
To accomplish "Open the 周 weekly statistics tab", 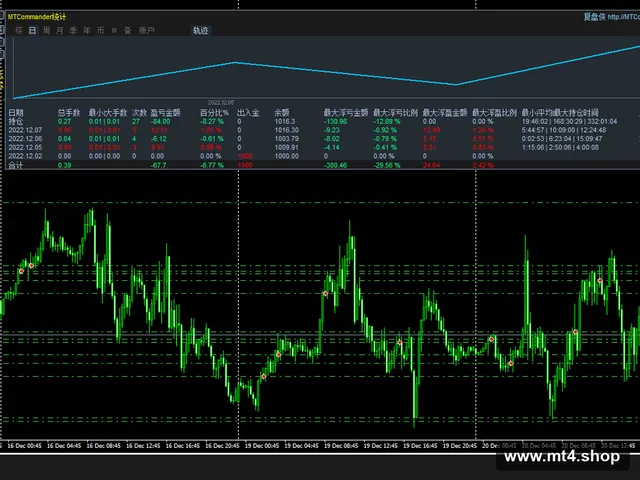I will click(47, 31).
